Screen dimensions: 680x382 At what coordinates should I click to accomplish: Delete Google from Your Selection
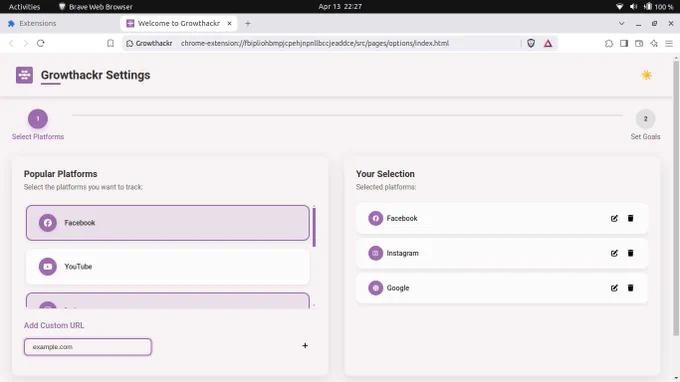(x=631, y=287)
